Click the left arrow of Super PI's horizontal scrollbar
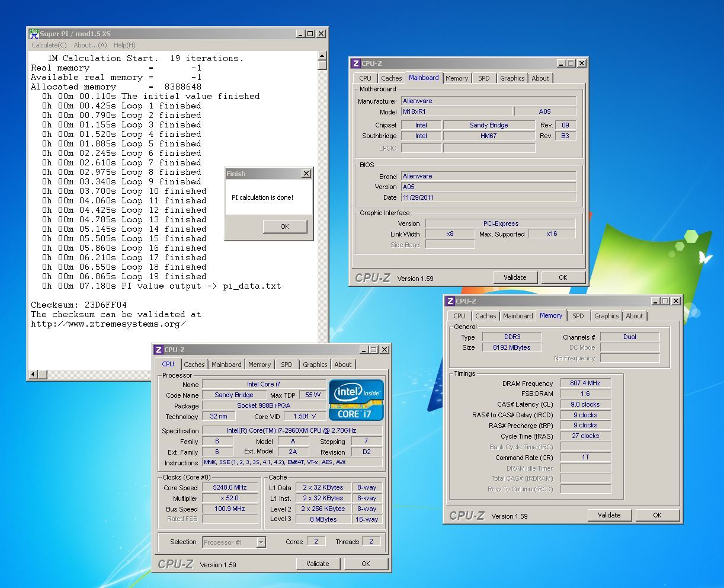This screenshot has height=588, width=724. coord(33,374)
